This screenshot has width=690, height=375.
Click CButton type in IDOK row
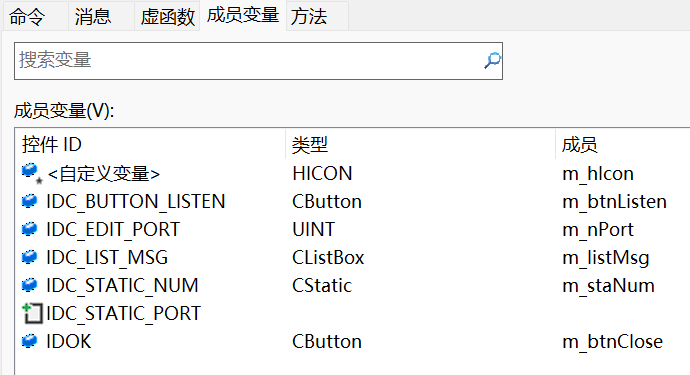[327, 342]
